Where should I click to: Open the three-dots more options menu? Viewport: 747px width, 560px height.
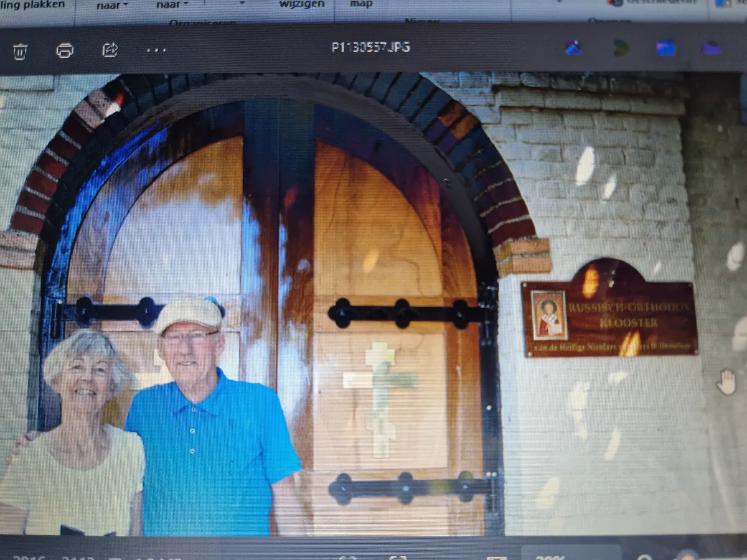coord(156,50)
